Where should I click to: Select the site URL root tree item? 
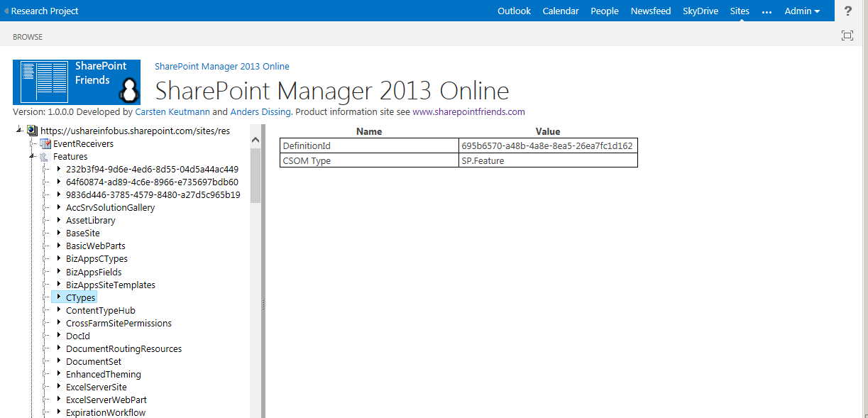point(136,131)
